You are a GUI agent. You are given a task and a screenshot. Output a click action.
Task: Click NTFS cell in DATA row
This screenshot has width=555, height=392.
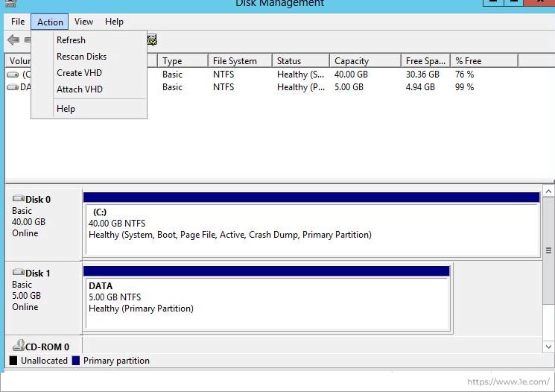click(x=223, y=87)
